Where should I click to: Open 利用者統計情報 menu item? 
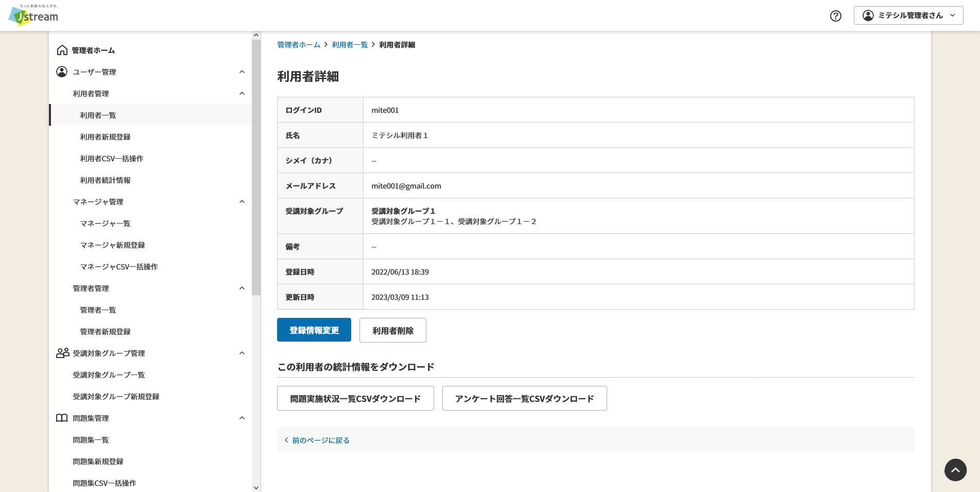tap(105, 180)
